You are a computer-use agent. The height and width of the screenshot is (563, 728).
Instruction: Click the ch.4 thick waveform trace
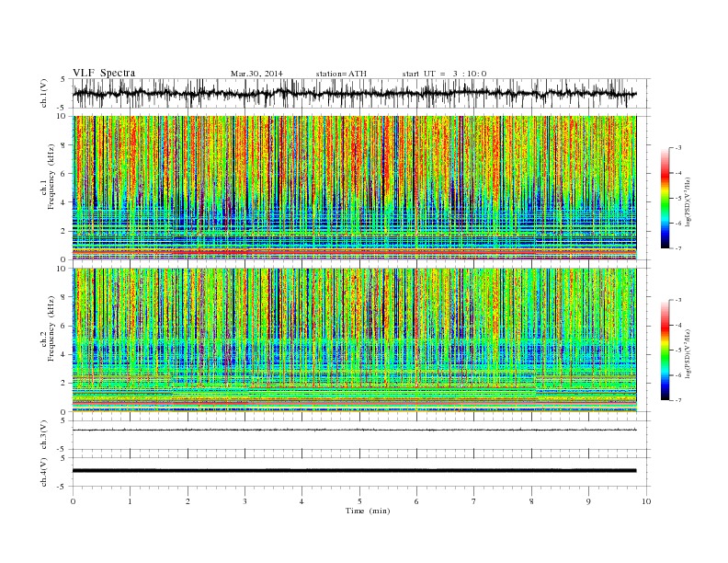point(355,471)
